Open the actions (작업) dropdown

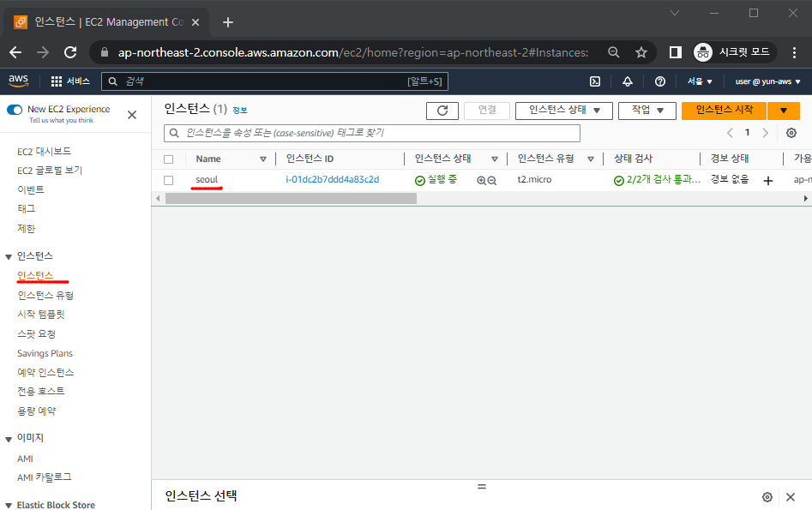[647, 111]
